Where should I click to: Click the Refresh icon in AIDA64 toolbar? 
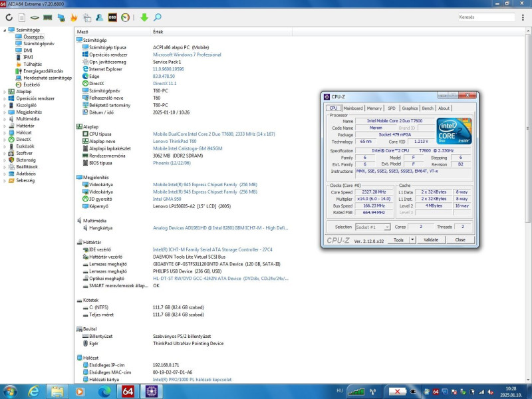[x=9, y=17]
